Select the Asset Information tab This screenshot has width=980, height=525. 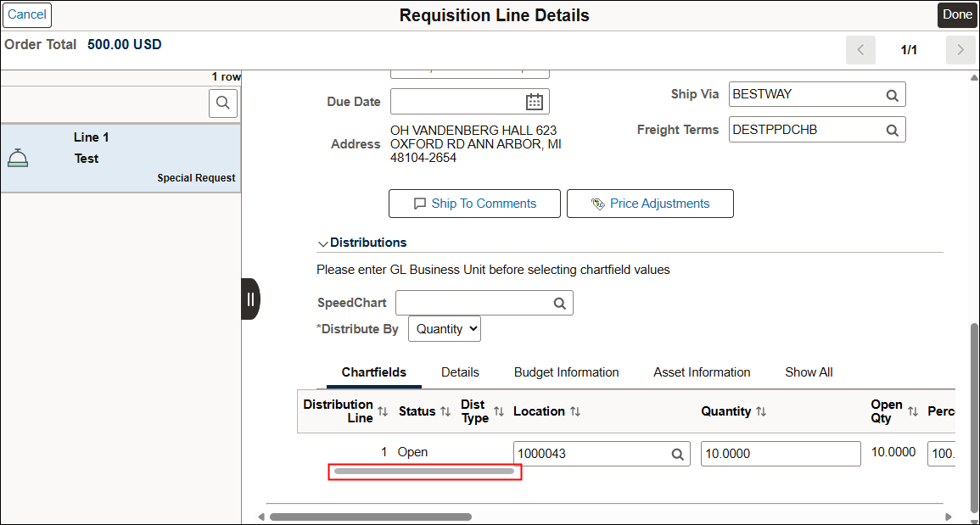click(x=702, y=372)
